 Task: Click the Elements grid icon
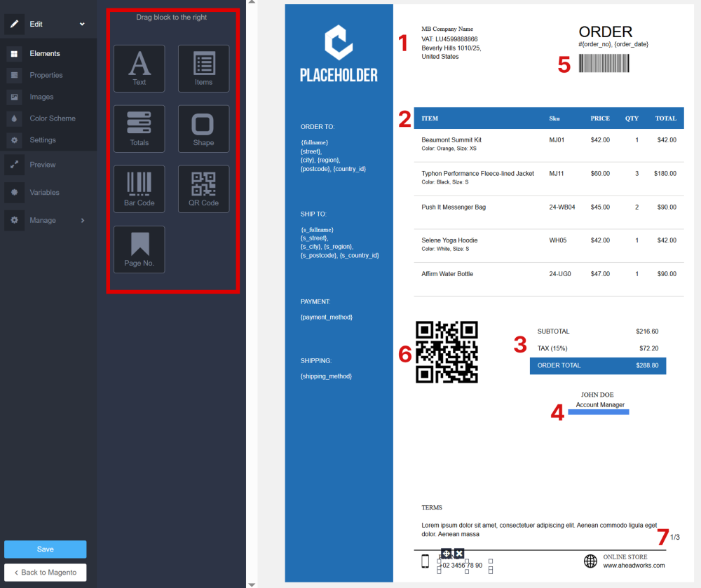tap(14, 54)
